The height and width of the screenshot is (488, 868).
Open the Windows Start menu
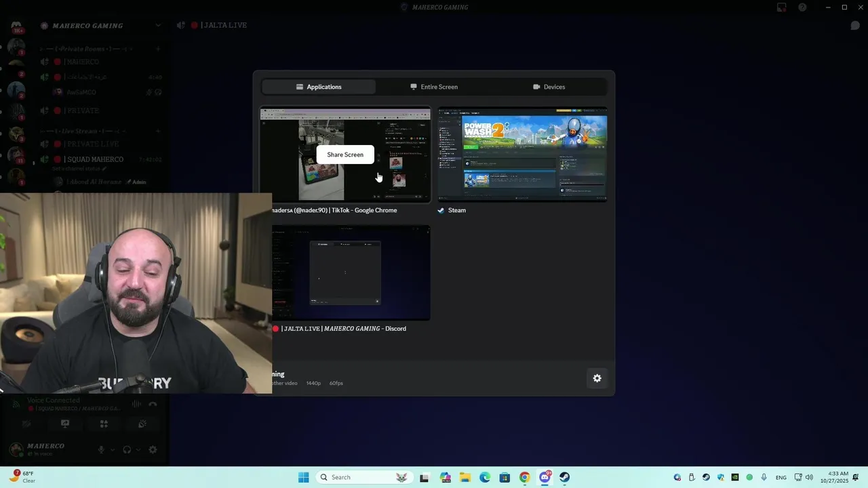(x=303, y=477)
